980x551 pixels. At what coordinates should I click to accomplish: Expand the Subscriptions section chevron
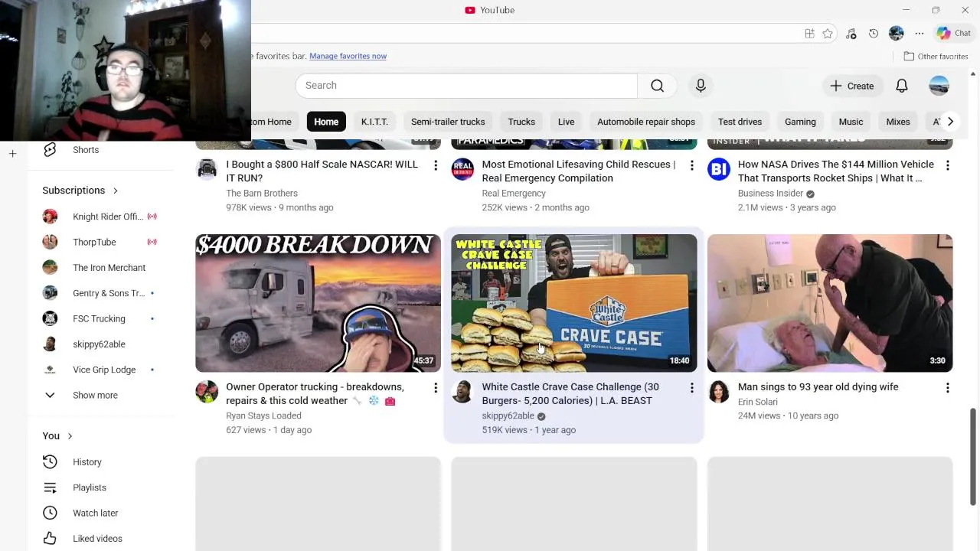click(x=116, y=191)
